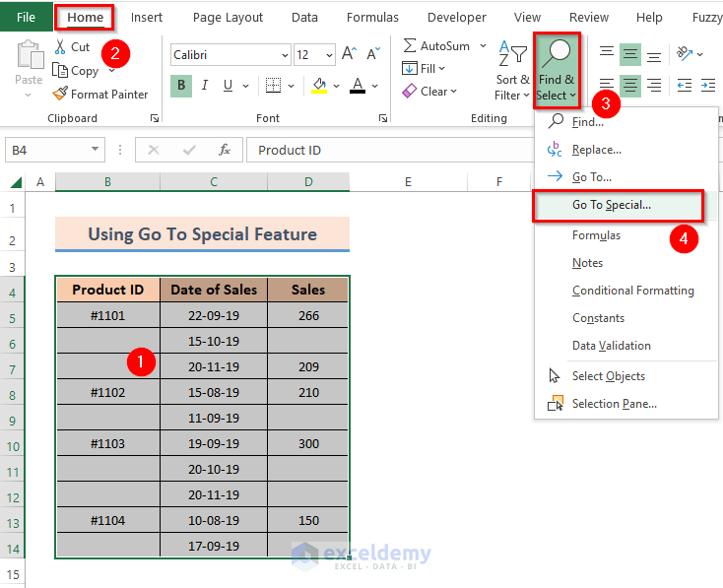Select Data Validation menu entry
The height and width of the screenshot is (588, 723).
coord(626,346)
